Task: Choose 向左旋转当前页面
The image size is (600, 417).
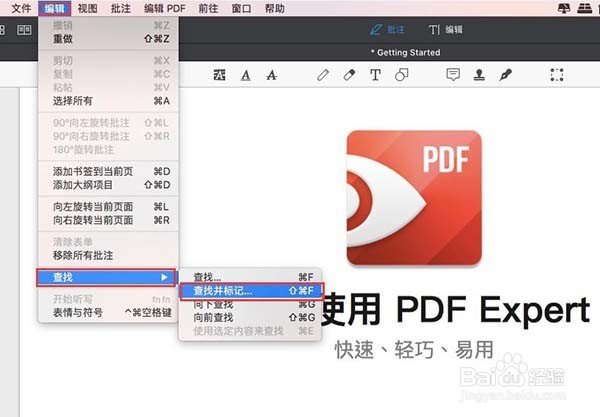Action: coord(108,207)
